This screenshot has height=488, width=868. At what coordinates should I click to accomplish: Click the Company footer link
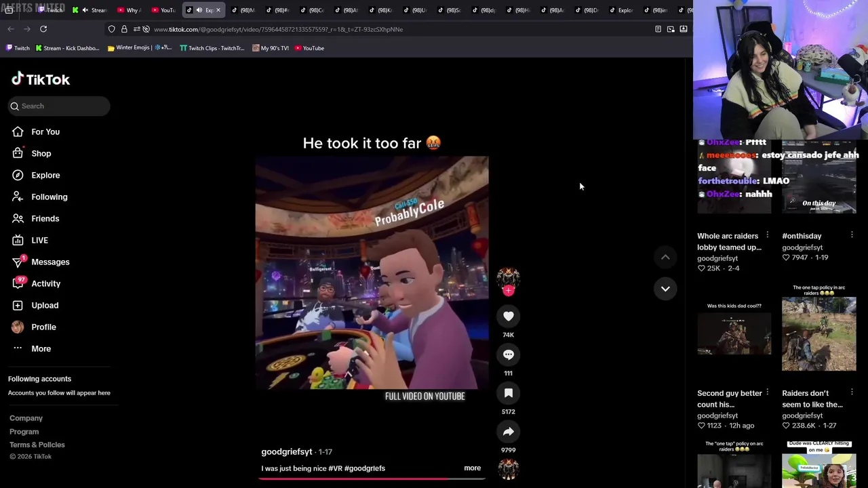click(x=26, y=418)
